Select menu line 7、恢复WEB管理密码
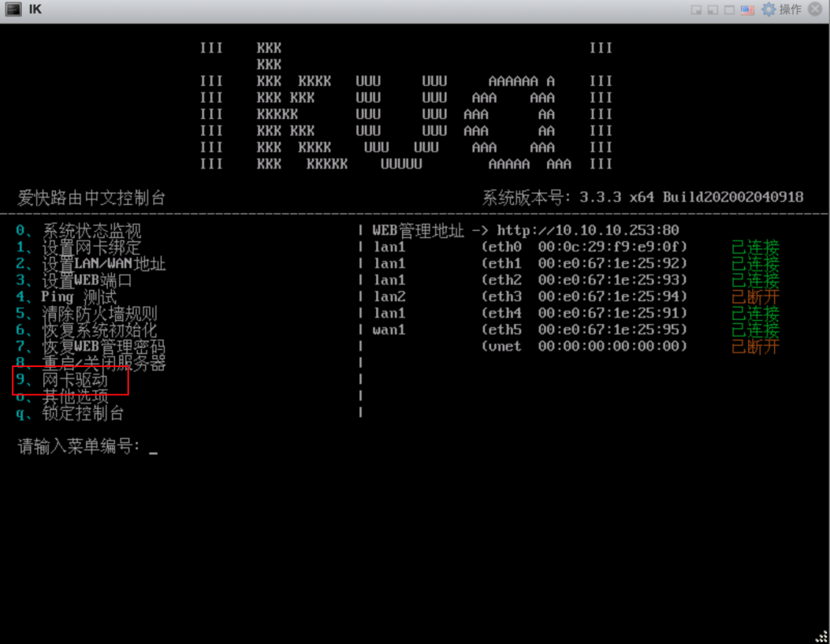Screen dimensions: 830x644 [91, 347]
